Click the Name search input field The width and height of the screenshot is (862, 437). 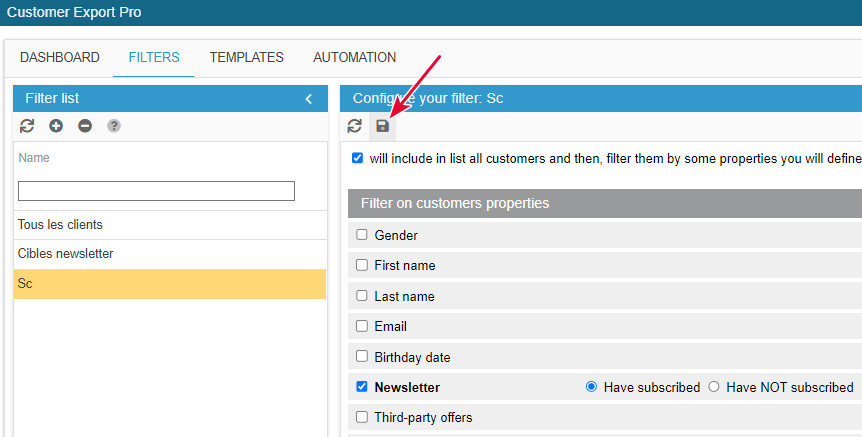pos(156,191)
